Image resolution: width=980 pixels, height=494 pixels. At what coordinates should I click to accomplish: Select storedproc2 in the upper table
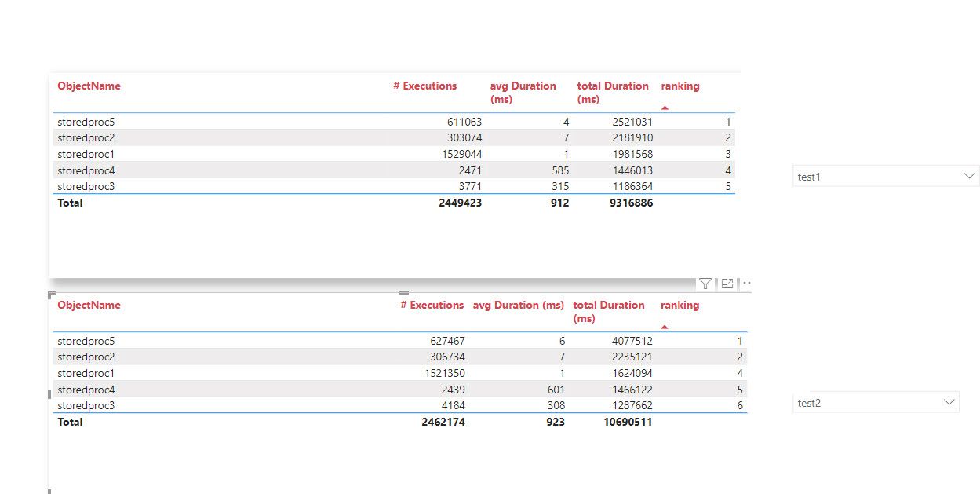coord(86,137)
